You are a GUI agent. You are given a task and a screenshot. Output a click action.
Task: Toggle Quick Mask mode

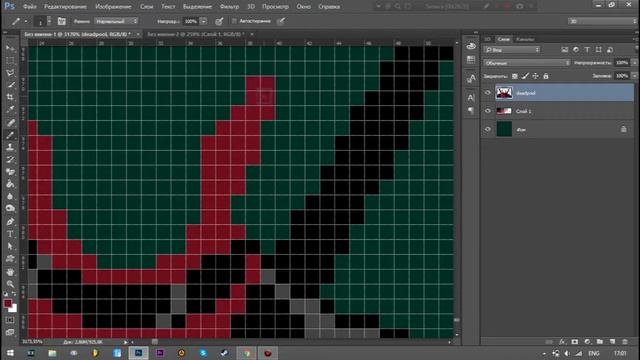point(10,320)
